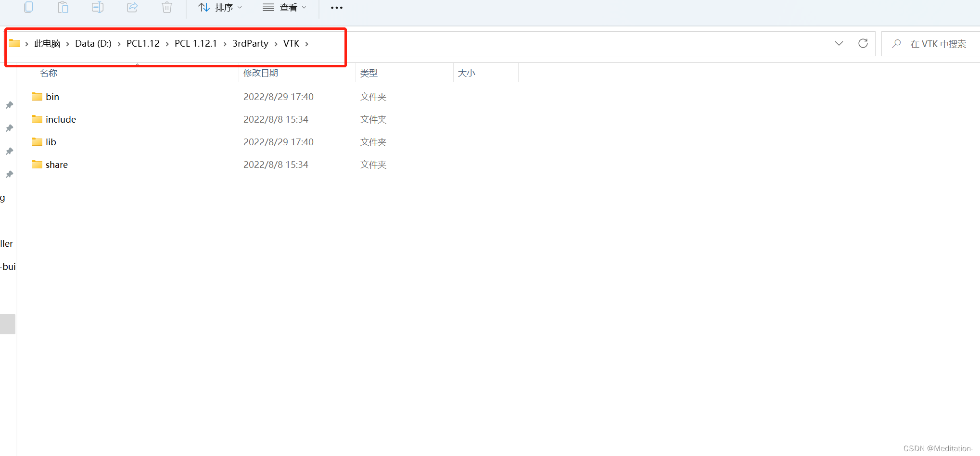Image resolution: width=980 pixels, height=456 pixels.
Task: Click 文件夹 type in share row
Action: pyautogui.click(x=373, y=165)
